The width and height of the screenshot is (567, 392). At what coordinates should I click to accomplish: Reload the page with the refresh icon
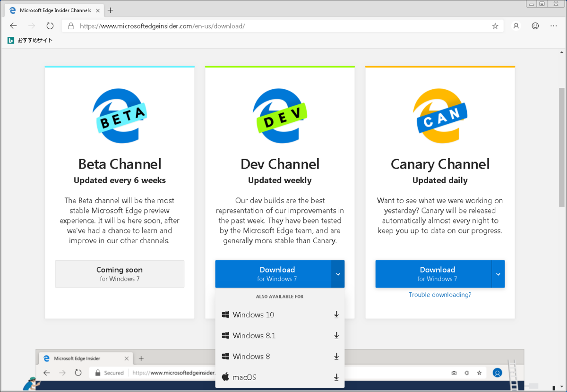pos(50,26)
